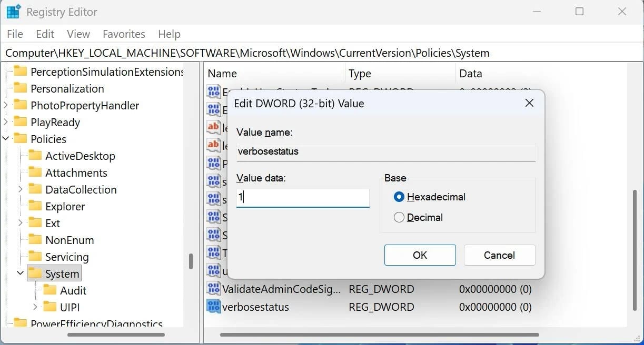
Task: Click REG_DWORD type in verbosestatus row
Action: 381,307
